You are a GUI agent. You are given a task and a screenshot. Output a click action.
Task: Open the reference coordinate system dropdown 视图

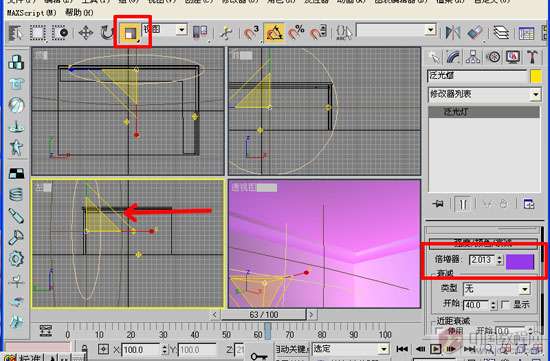(x=165, y=29)
